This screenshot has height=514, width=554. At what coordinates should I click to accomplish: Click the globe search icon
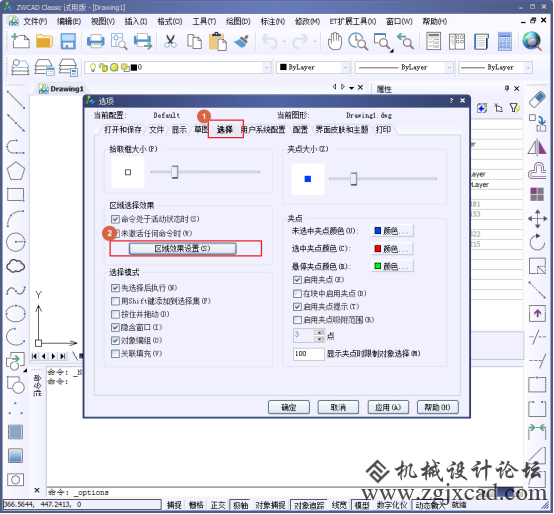tap(532, 41)
